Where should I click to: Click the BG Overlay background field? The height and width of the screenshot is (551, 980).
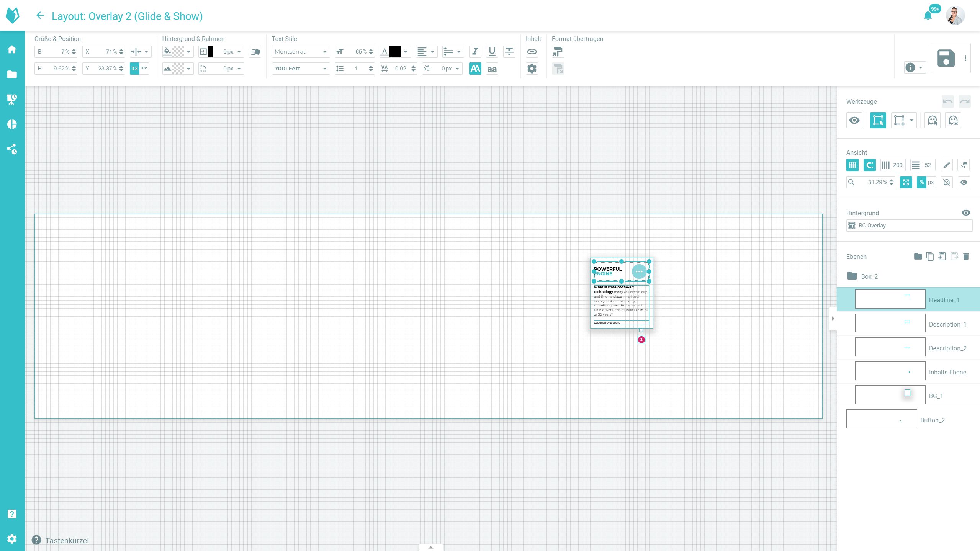click(908, 226)
